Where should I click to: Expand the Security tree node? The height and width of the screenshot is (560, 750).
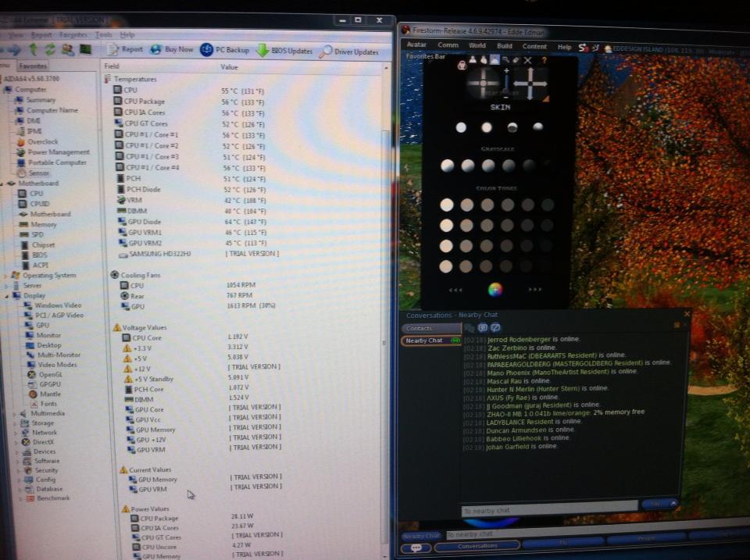(19, 471)
